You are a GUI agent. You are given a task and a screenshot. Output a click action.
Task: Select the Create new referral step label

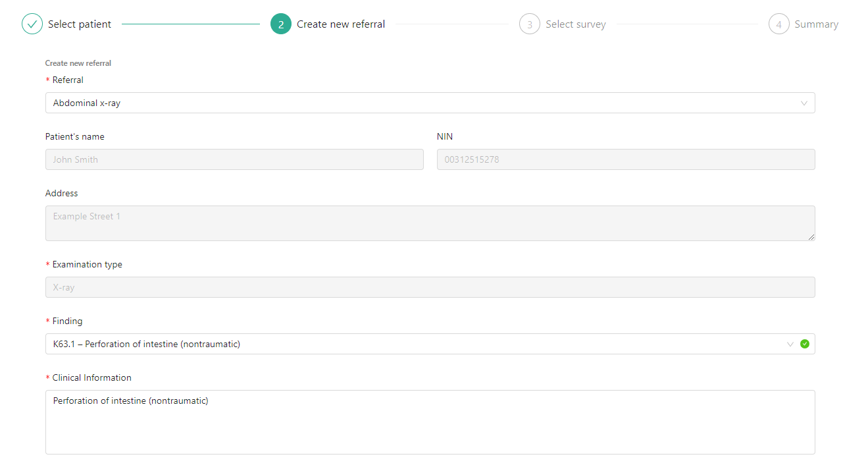341,24
